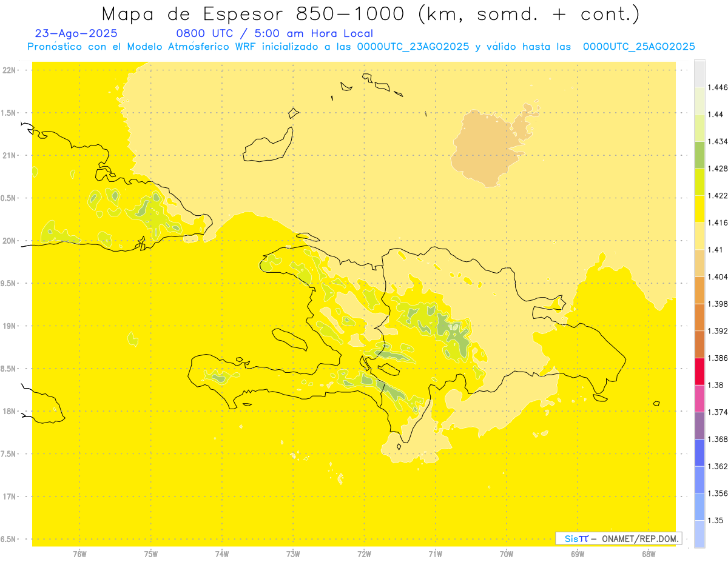
Task: Click the "76W" longitude label
Action: (x=79, y=554)
